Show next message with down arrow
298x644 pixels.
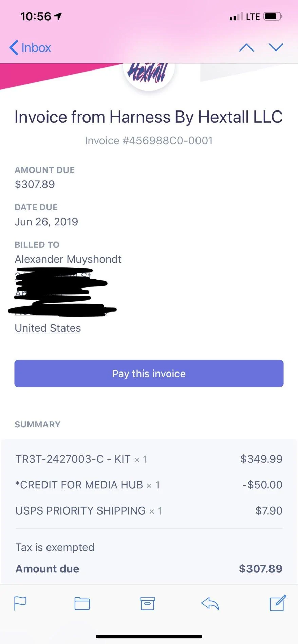[x=276, y=47]
